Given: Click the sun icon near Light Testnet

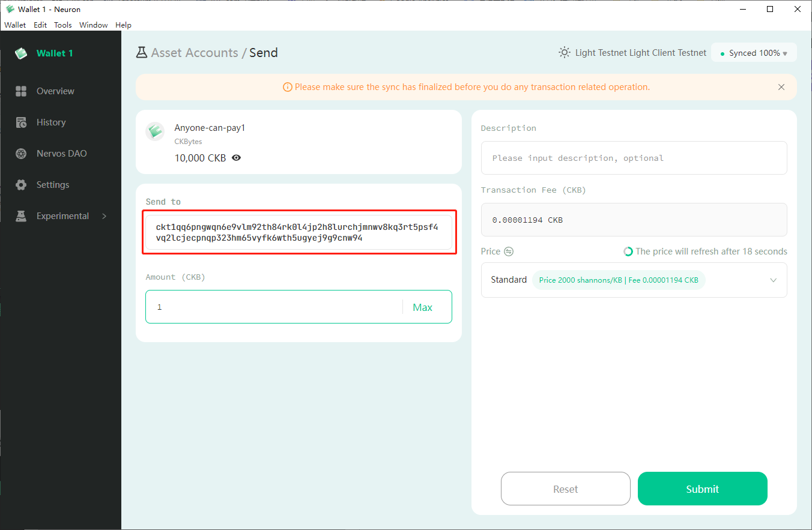Looking at the screenshot, I should [565, 52].
